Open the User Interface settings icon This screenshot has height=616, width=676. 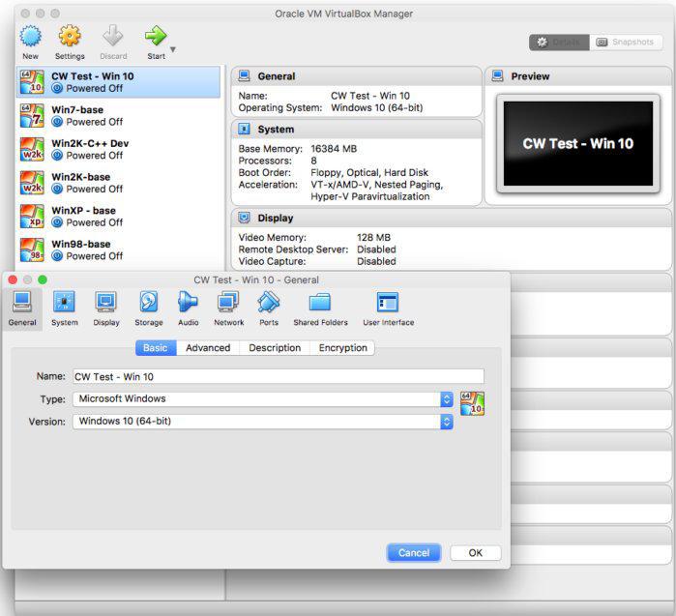(388, 302)
